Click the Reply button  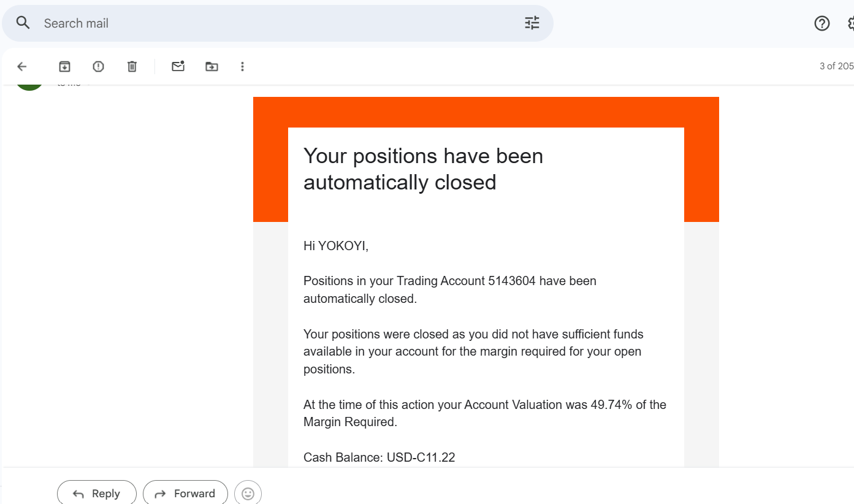pos(97,494)
